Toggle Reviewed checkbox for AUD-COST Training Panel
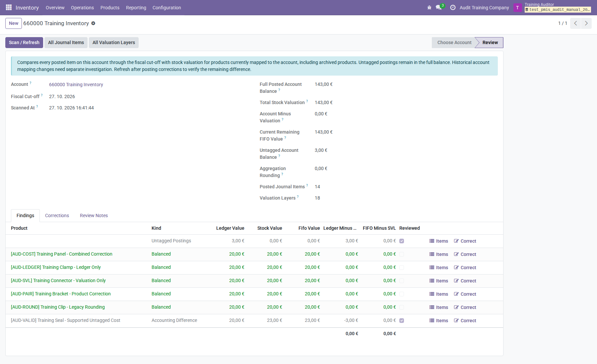 coord(402,254)
